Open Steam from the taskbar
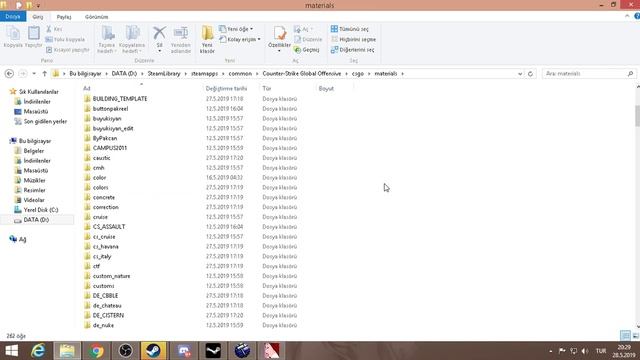Image resolution: width=640 pixels, height=360 pixels. coord(154,351)
